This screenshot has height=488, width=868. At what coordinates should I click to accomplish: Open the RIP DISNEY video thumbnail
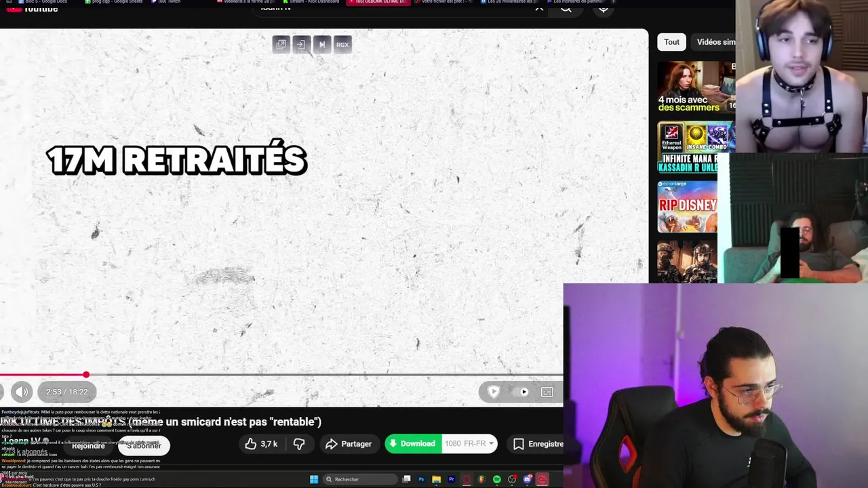pyautogui.click(x=687, y=206)
